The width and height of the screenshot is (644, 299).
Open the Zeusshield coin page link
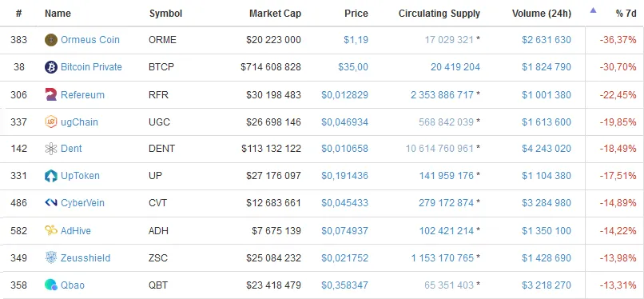click(85, 258)
